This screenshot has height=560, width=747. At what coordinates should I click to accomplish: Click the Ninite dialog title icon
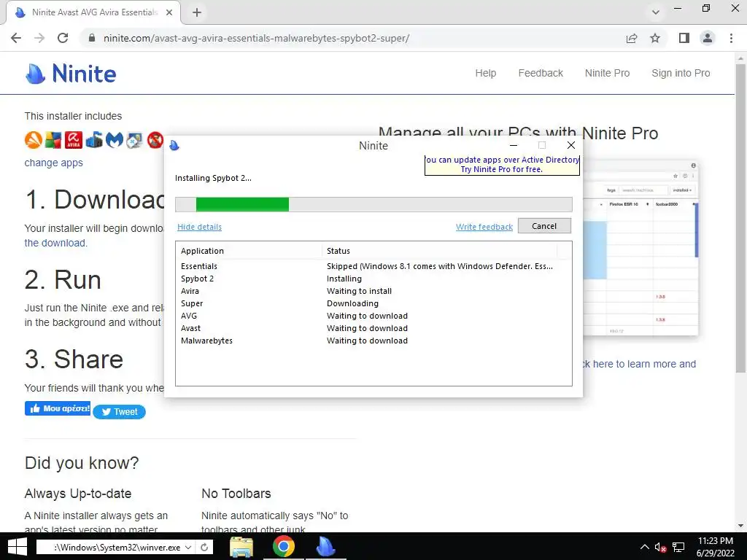tap(174, 145)
